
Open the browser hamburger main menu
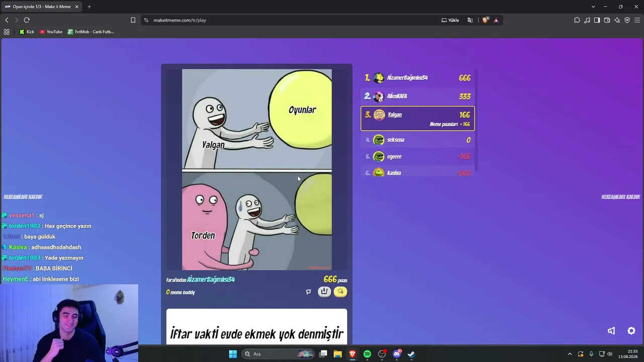coord(637,20)
